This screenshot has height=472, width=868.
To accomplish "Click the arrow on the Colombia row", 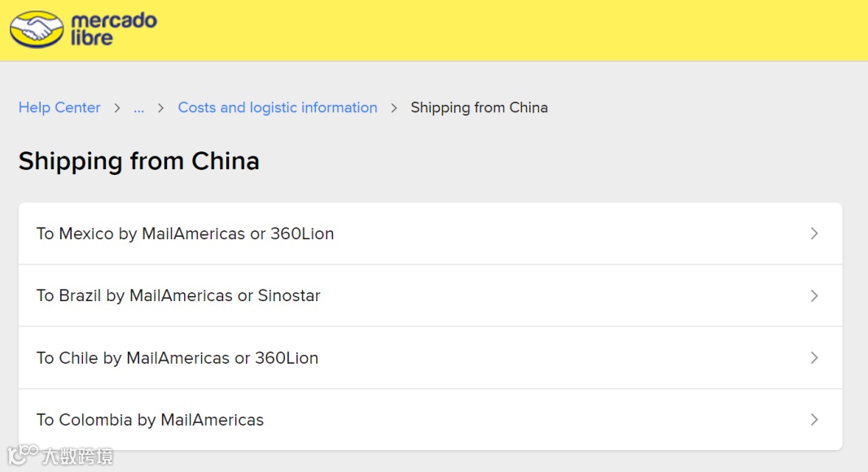I will point(813,420).
